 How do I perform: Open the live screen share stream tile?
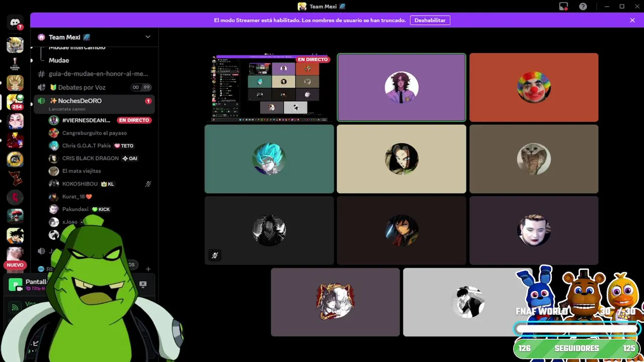270,87
